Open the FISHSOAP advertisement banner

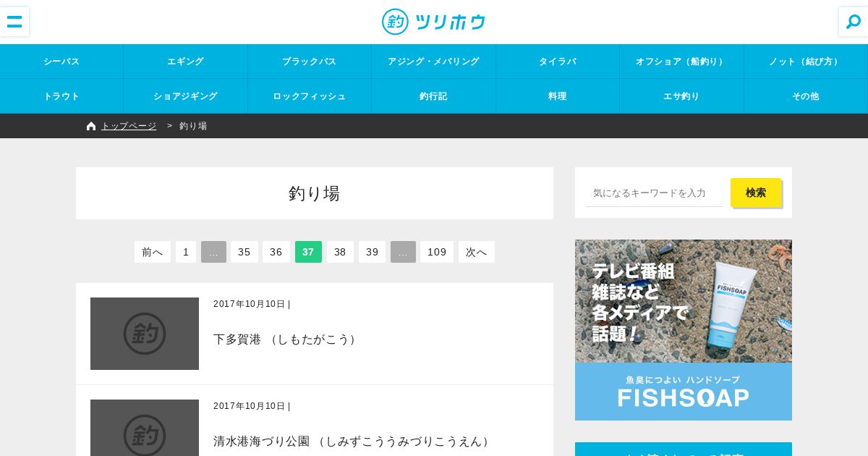(684, 330)
